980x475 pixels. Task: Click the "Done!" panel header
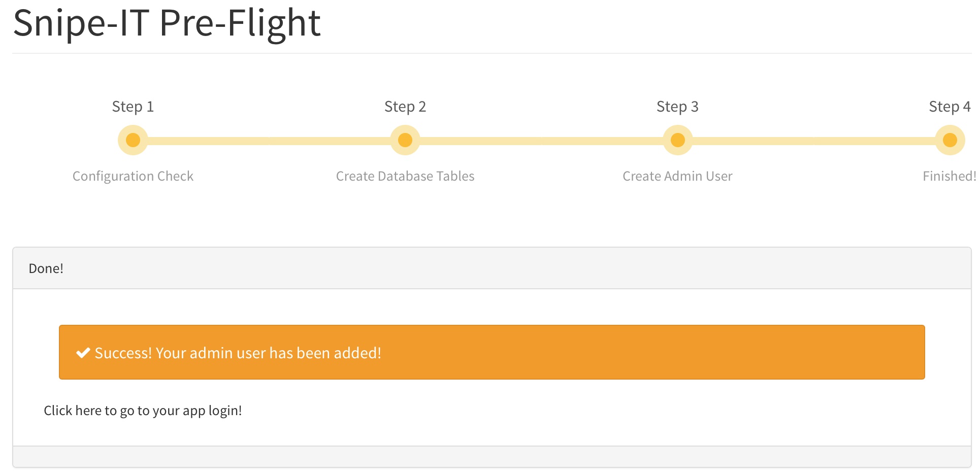pos(46,268)
